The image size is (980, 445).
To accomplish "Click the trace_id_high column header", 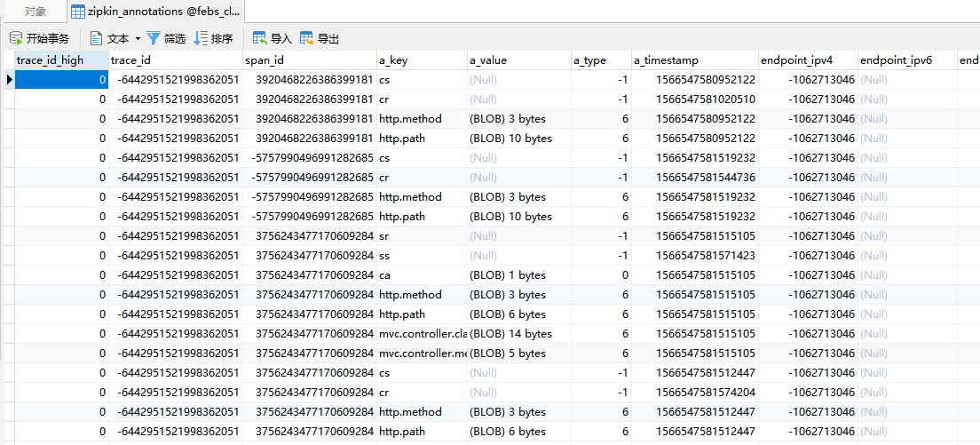I will tap(61, 60).
